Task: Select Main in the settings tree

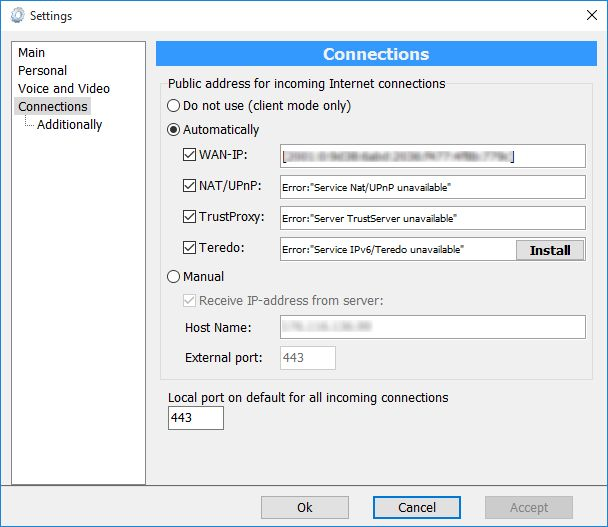Action: [32, 52]
